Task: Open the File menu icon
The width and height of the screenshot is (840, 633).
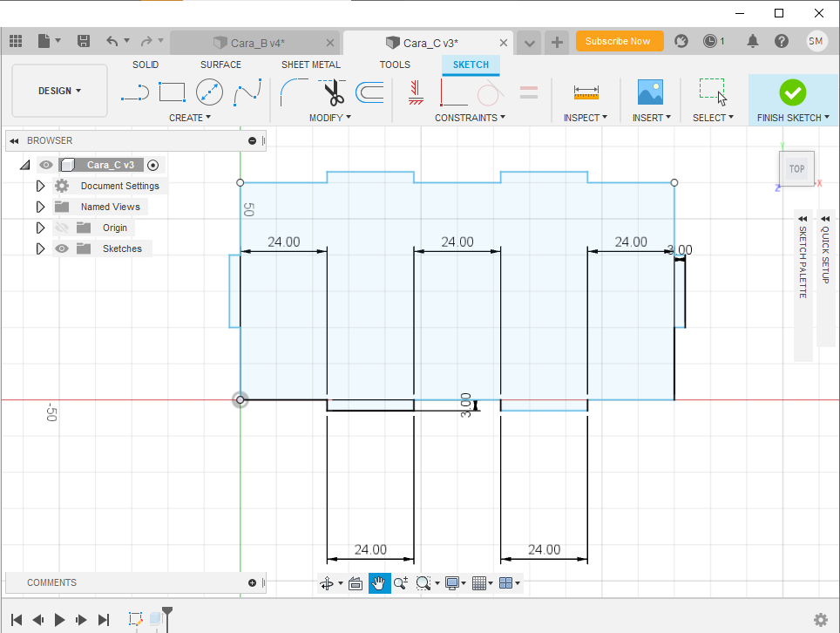Action: coord(44,41)
